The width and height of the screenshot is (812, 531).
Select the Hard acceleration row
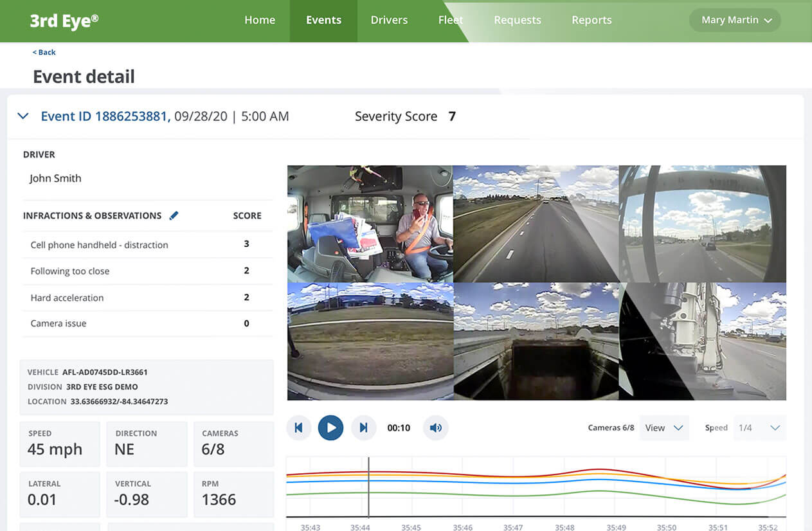pos(147,298)
